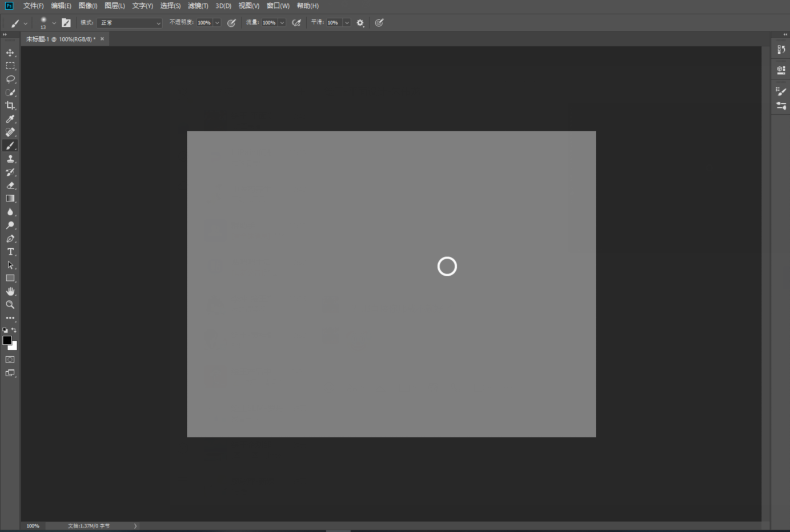Toggle pressure for opacity
The height and width of the screenshot is (532, 790).
231,23
